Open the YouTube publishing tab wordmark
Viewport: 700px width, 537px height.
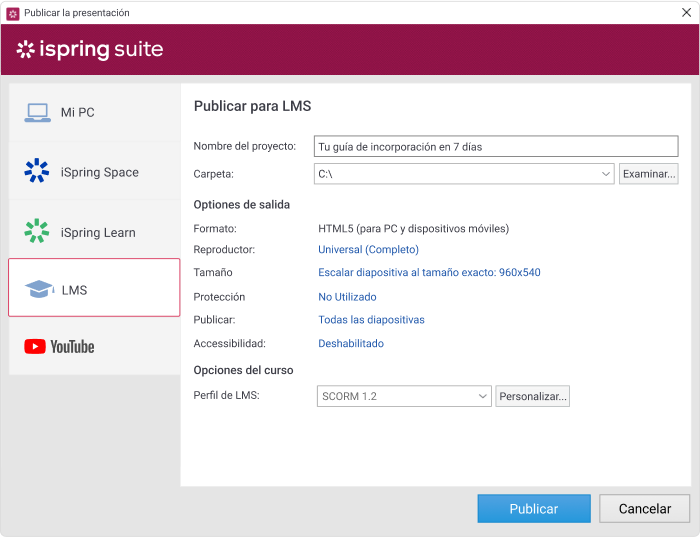[72, 347]
